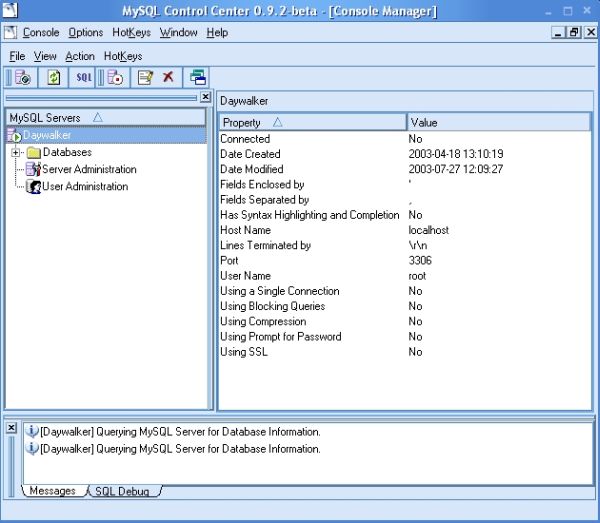Click the register new server icon
600x523 pixels.
coord(115,77)
